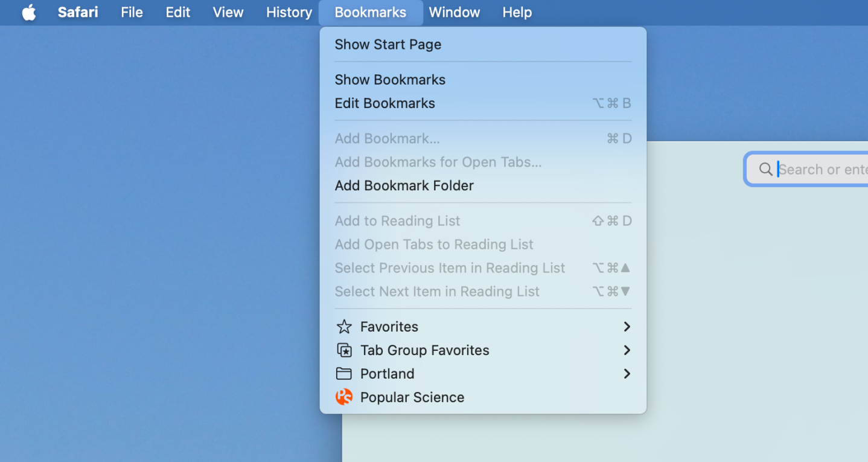Open the Help menu
The image size is (868, 462).
517,12
